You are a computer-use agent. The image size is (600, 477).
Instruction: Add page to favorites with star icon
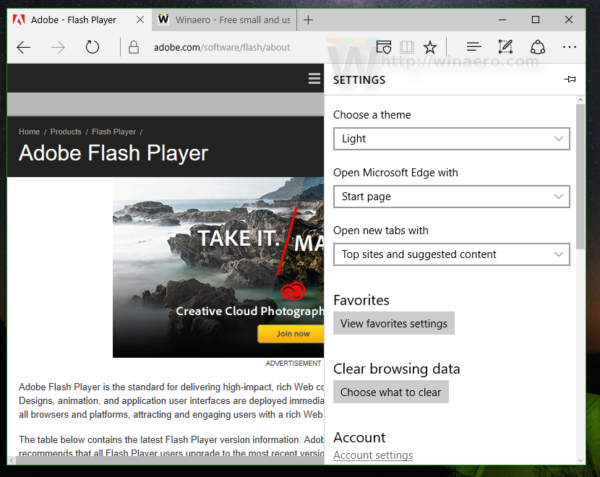pos(430,47)
